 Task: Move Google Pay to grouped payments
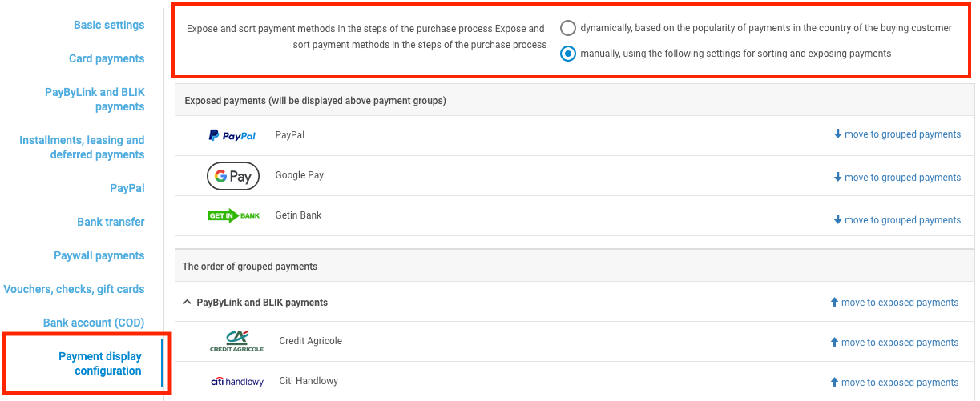tap(897, 178)
